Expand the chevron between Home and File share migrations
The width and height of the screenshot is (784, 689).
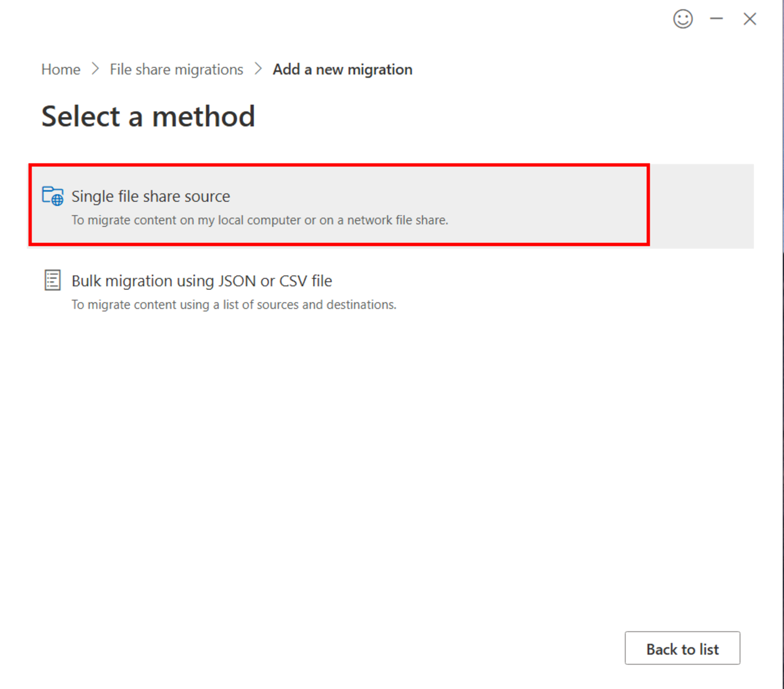95,69
